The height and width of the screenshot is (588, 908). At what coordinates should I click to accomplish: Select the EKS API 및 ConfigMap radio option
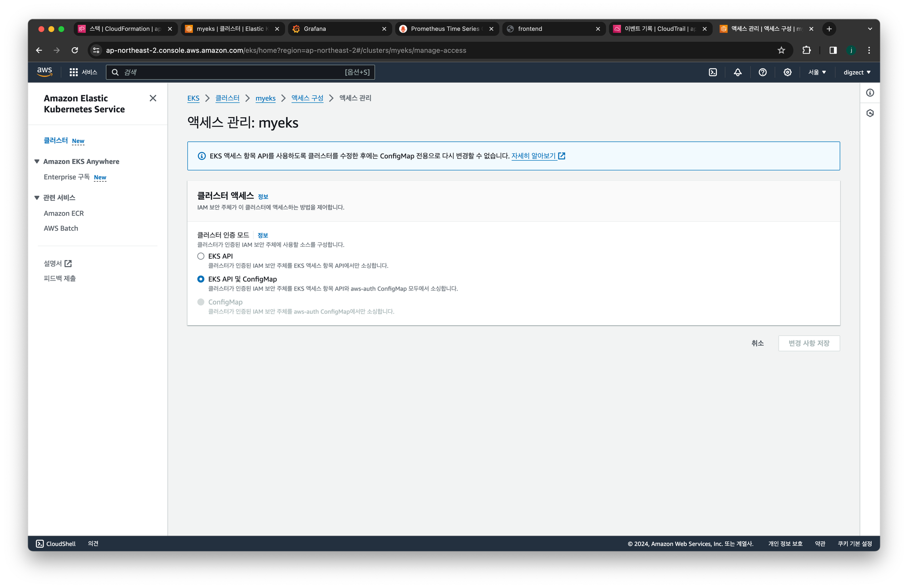click(201, 279)
